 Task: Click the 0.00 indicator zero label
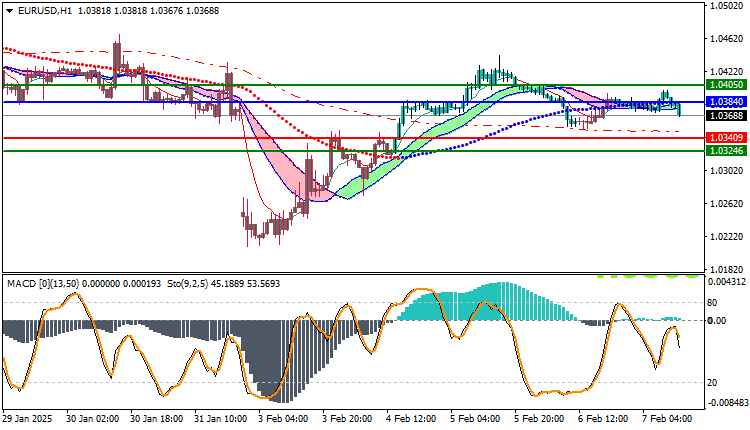point(717,320)
